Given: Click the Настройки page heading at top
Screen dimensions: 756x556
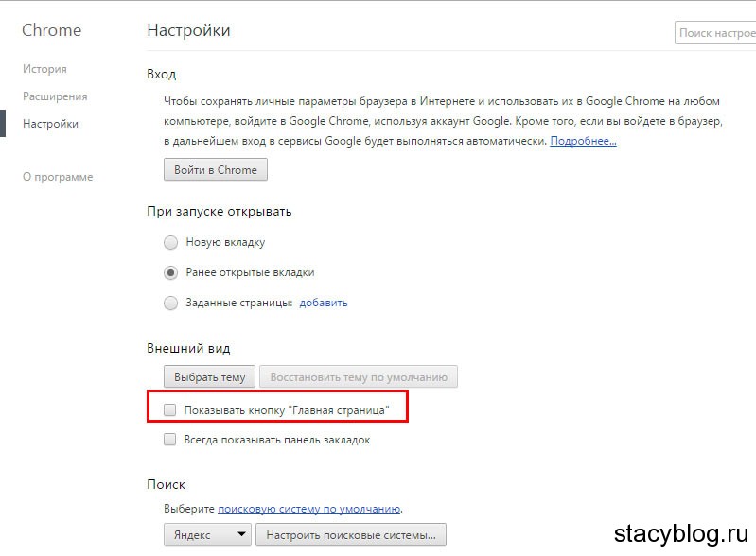Looking at the screenshot, I should pyautogui.click(x=188, y=30).
